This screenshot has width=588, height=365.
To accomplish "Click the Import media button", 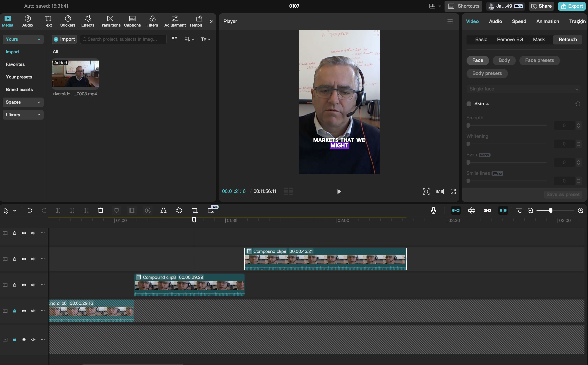I will 64,39.
